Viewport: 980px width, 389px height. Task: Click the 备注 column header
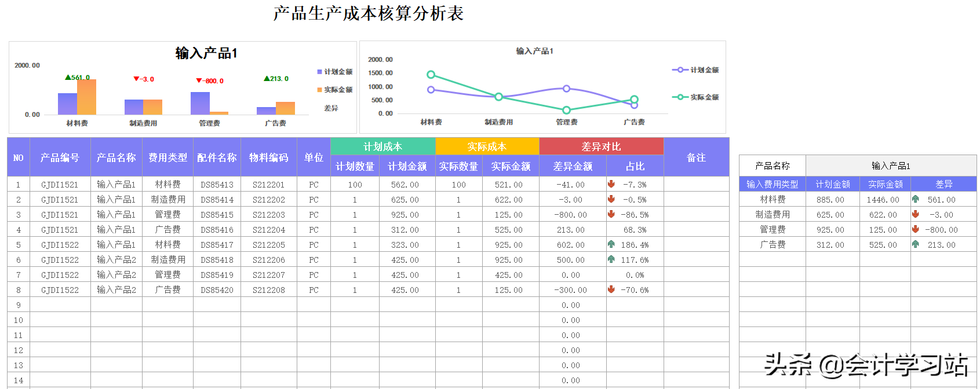pos(696,157)
